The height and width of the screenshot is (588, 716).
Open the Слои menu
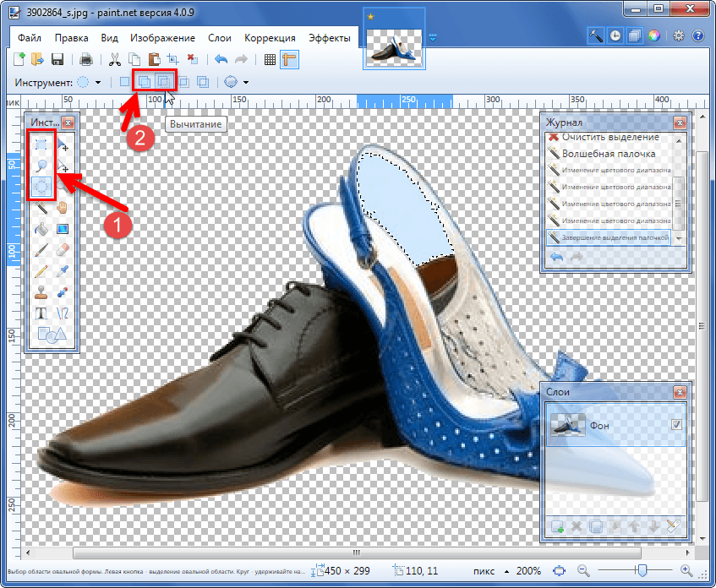point(220,38)
